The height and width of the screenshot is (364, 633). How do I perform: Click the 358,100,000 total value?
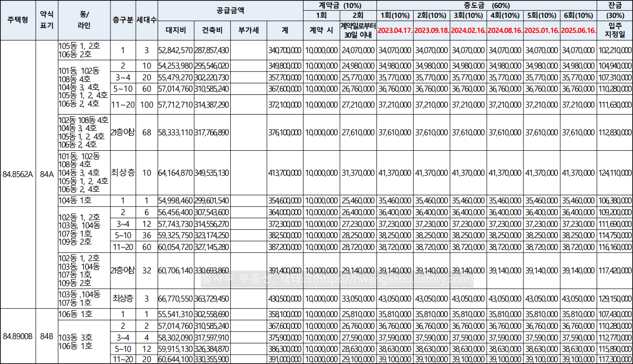pos(285,314)
